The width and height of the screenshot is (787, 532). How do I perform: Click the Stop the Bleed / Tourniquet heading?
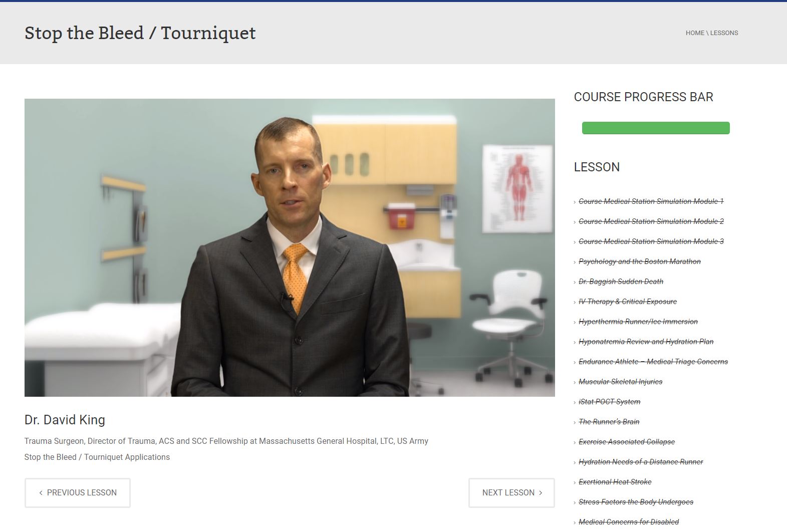coord(140,33)
